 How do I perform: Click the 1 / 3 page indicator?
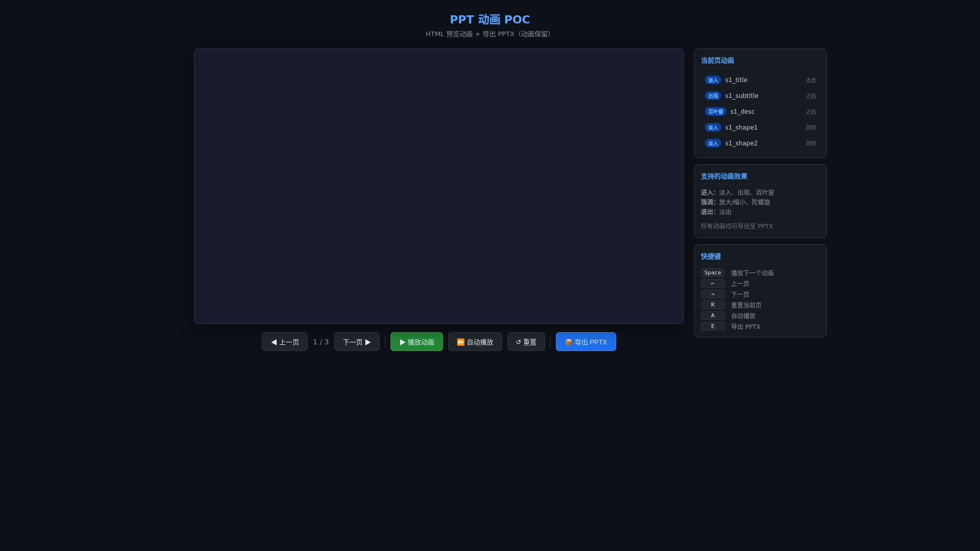[321, 342]
